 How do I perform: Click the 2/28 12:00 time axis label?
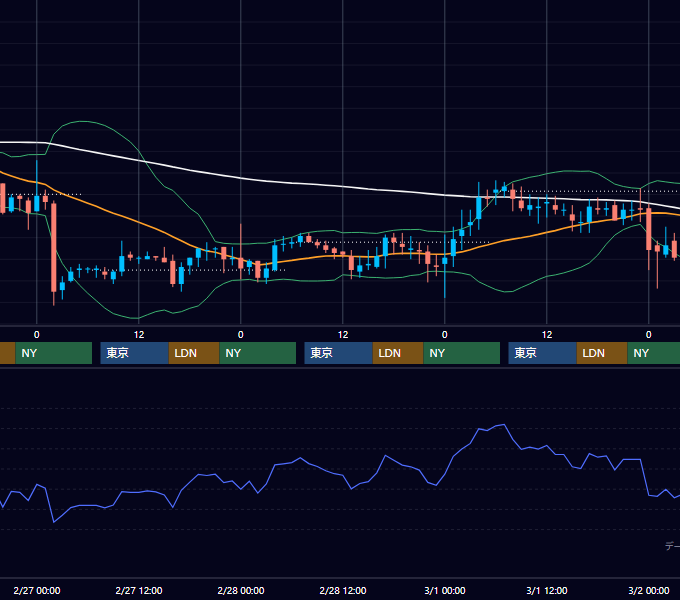click(x=343, y=590)
